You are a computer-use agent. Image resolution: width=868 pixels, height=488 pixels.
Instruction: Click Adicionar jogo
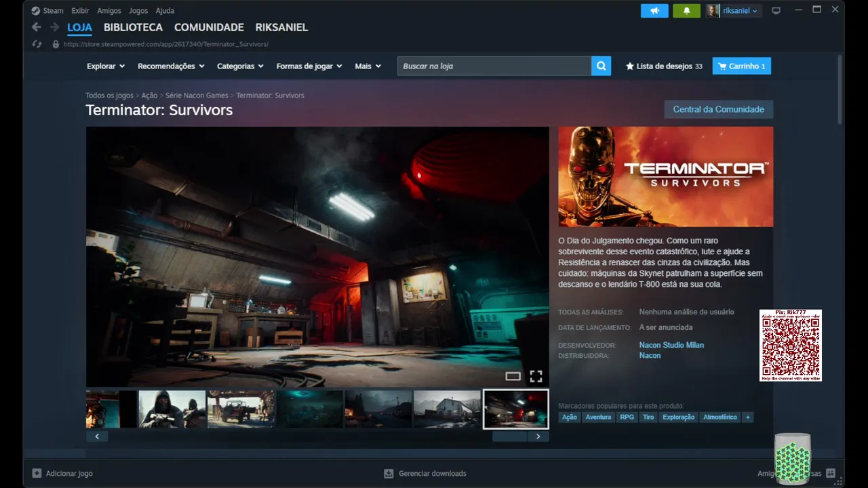pyautogui.click(x=62, y=473)
